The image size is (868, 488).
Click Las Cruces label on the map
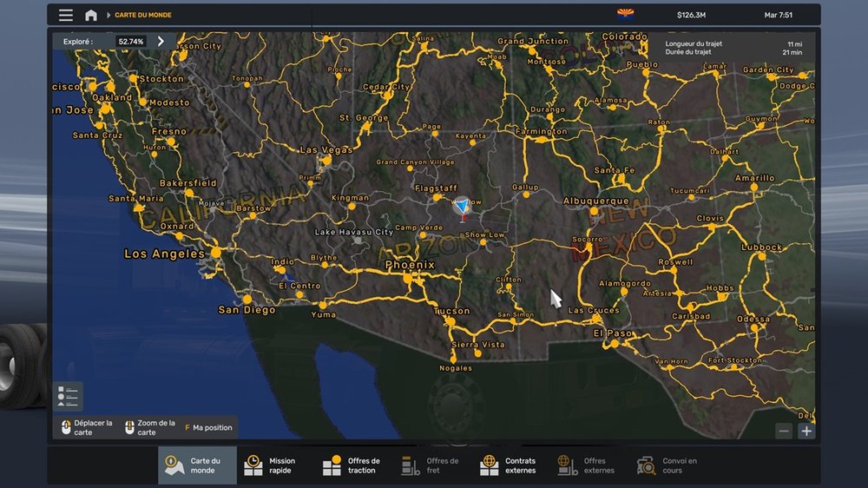pos(594,310)
